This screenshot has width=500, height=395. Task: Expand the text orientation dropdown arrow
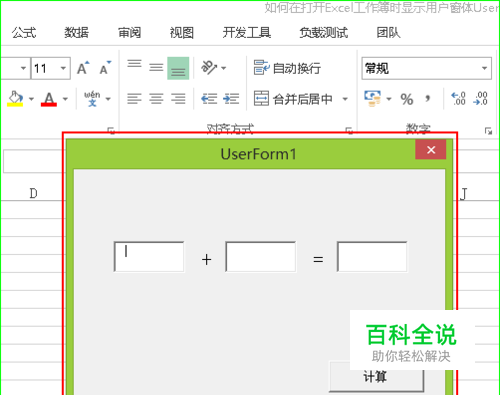(224, 68)
